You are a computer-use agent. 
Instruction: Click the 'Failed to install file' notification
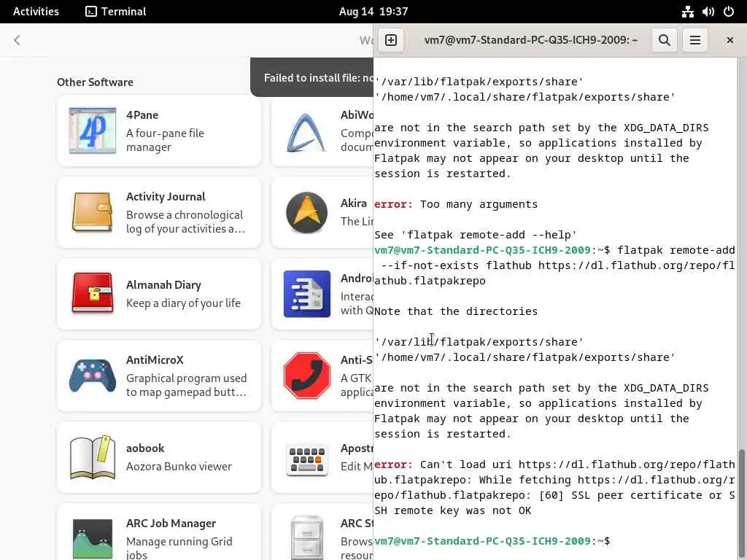coord(312,77)
